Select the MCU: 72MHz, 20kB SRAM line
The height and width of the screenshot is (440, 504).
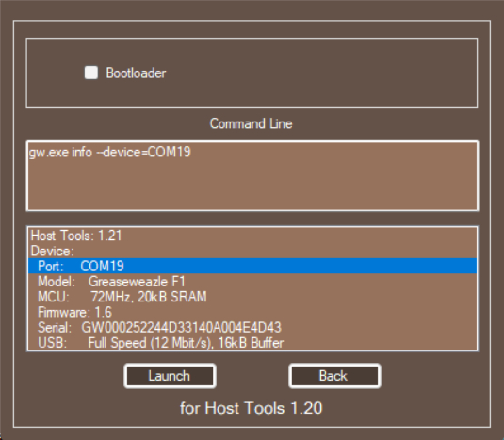[x=252, y=297]
